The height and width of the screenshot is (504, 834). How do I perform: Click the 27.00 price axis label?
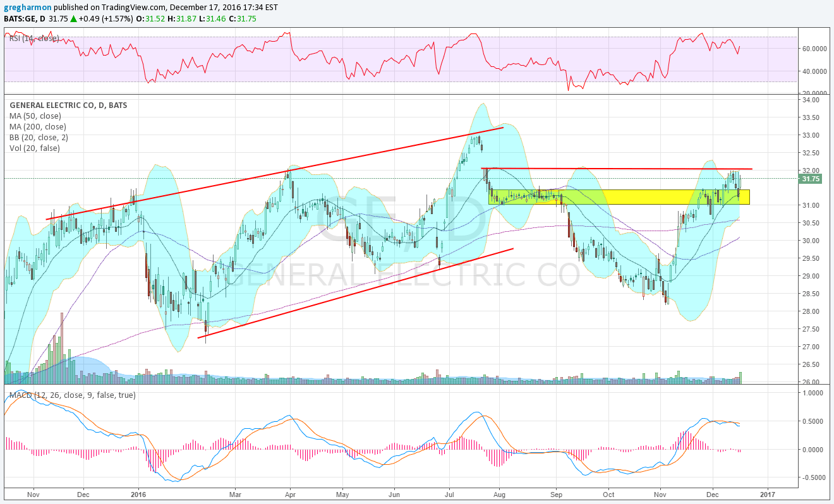click(x=811, y=347)
